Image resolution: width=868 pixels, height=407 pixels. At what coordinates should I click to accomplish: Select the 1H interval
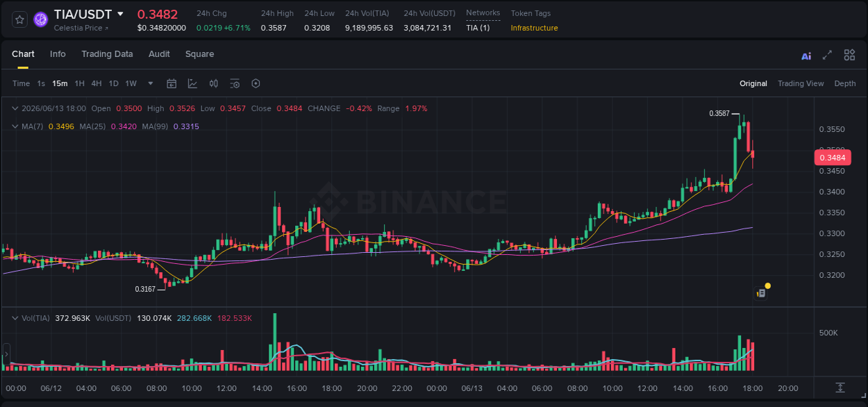79,83
